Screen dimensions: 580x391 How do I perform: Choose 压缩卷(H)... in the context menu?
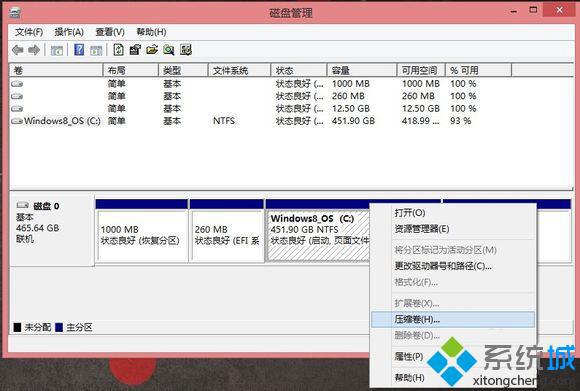[453, 320]
